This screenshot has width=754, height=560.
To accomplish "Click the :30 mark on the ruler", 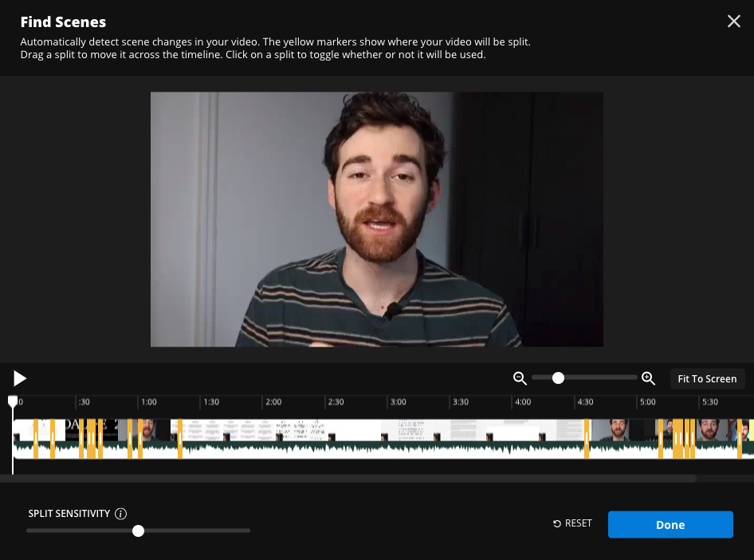I will 84,401.
